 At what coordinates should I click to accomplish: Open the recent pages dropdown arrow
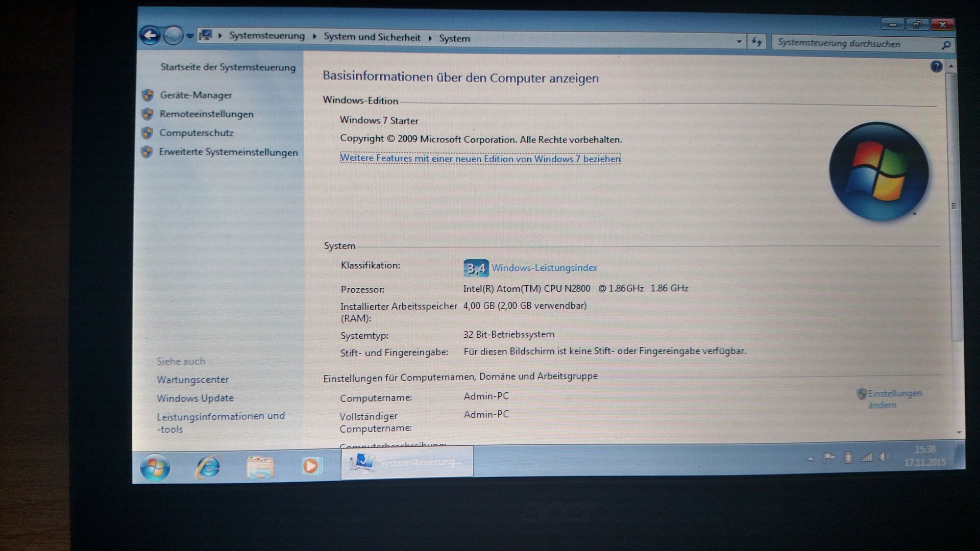click(x=189, y=36)
